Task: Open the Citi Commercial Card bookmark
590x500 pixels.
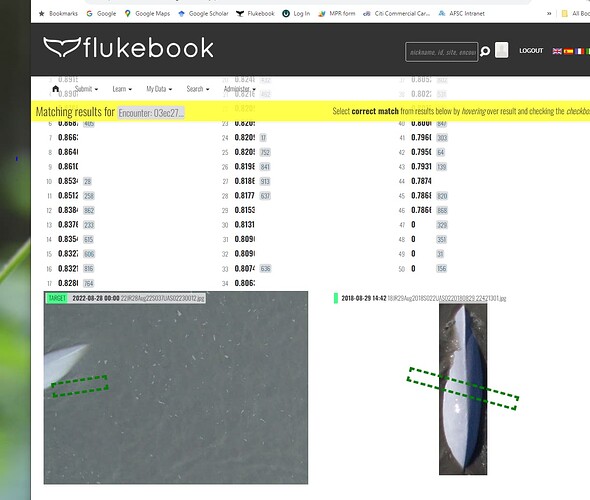Action: 397,14
